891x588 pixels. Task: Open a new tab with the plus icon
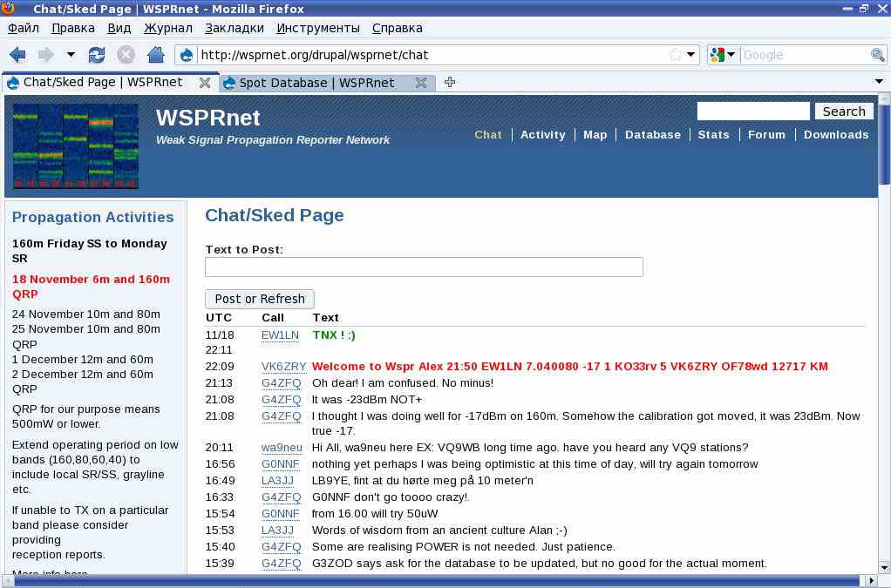point(450,82)
